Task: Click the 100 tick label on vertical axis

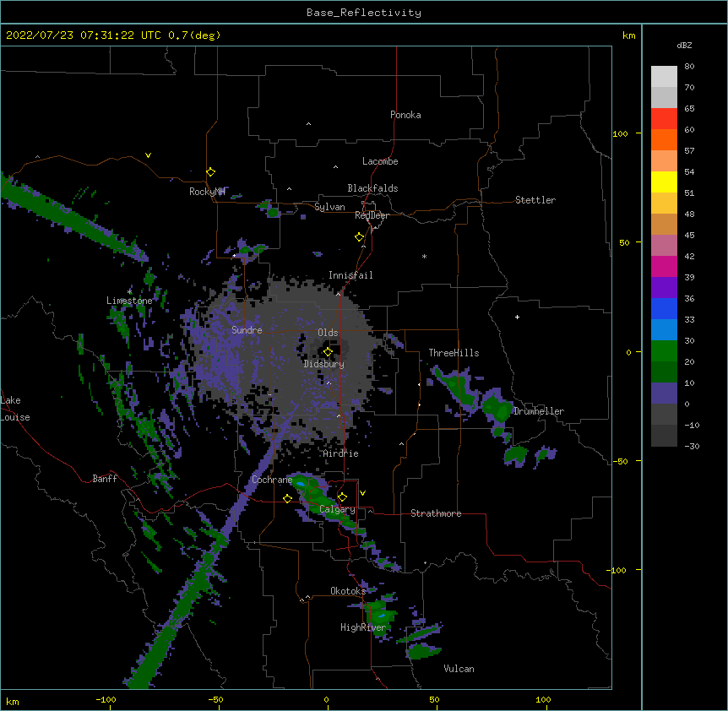Action: point(620,133)
